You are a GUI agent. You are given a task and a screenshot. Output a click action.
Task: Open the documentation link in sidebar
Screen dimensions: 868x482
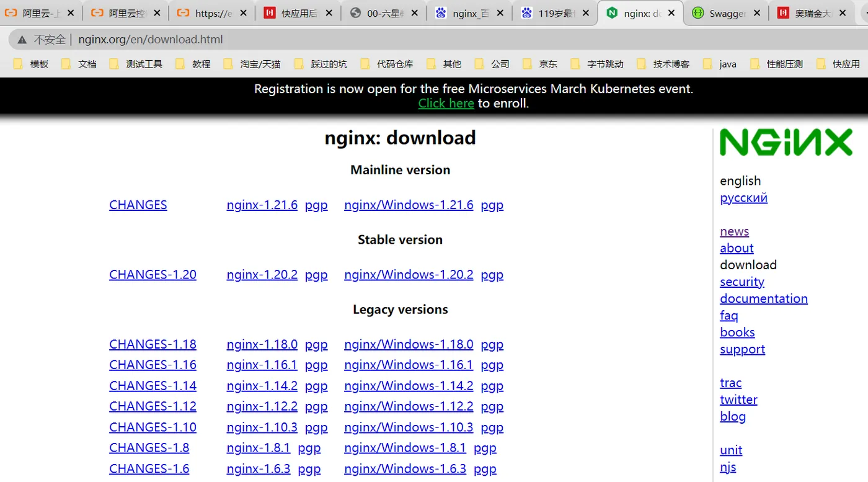(763, 298)
